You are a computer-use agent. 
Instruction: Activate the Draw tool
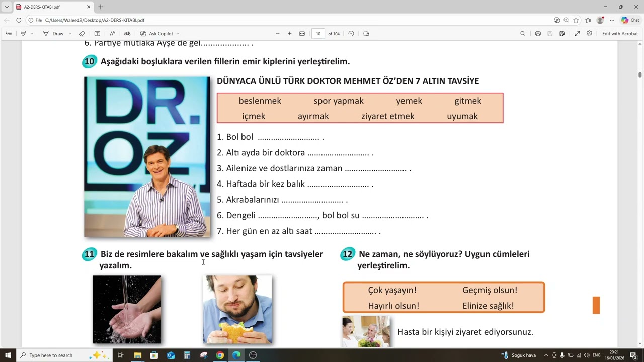click(53, 34)
